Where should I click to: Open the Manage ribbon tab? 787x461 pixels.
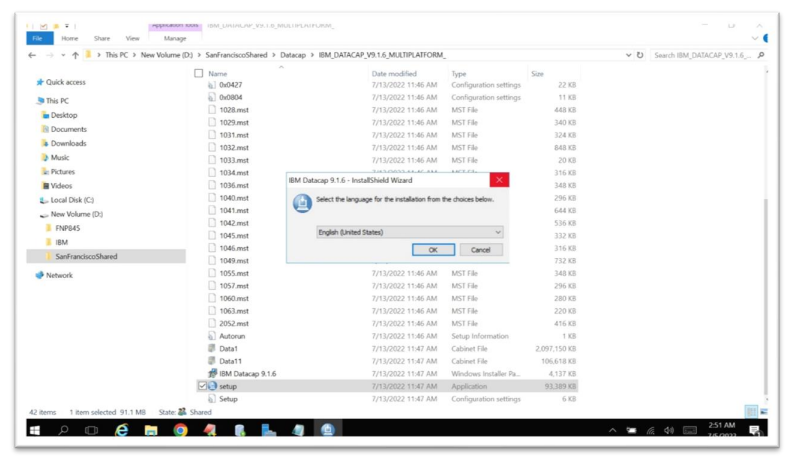pyautogui.click(x=175, y=38)
